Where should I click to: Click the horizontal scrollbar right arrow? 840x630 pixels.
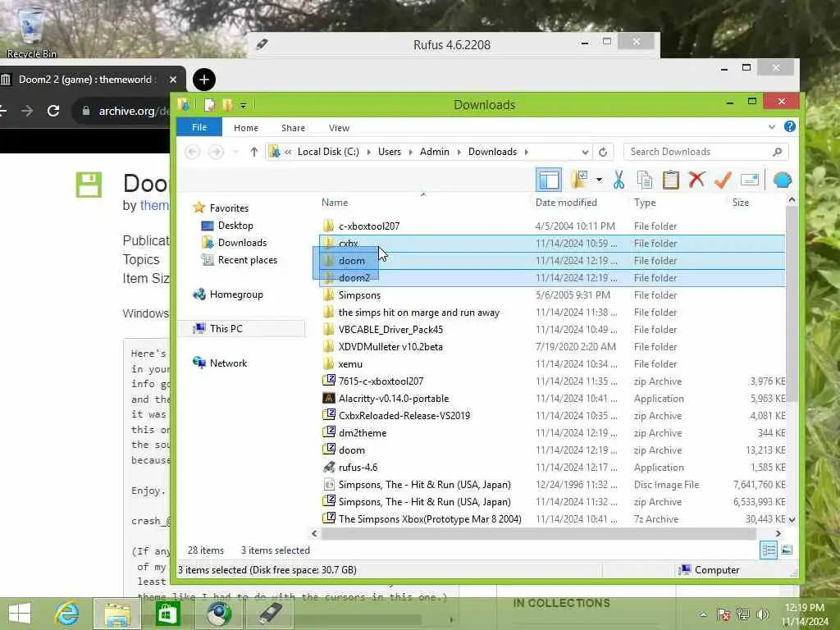click(x=778, y=533)
